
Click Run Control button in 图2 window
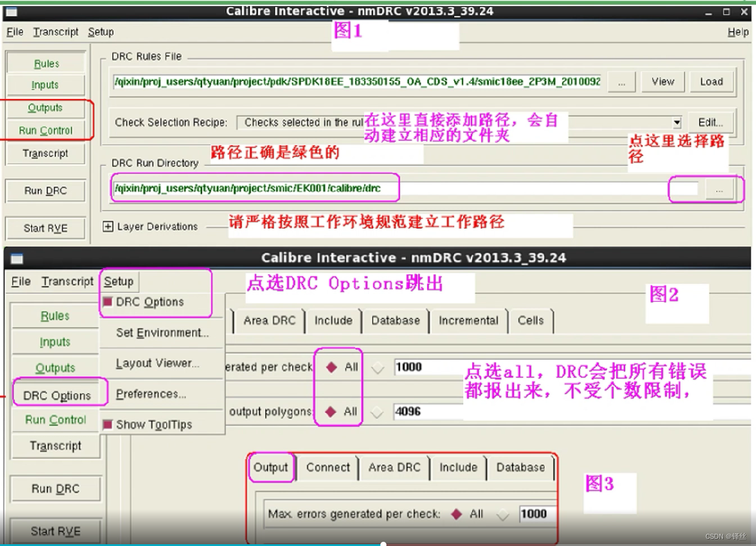tap(55, 420)
